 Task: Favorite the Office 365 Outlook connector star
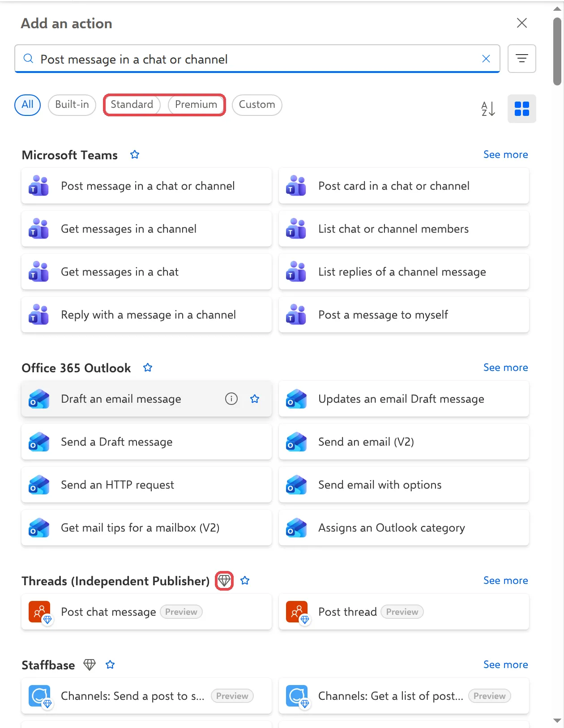point(148,368)
